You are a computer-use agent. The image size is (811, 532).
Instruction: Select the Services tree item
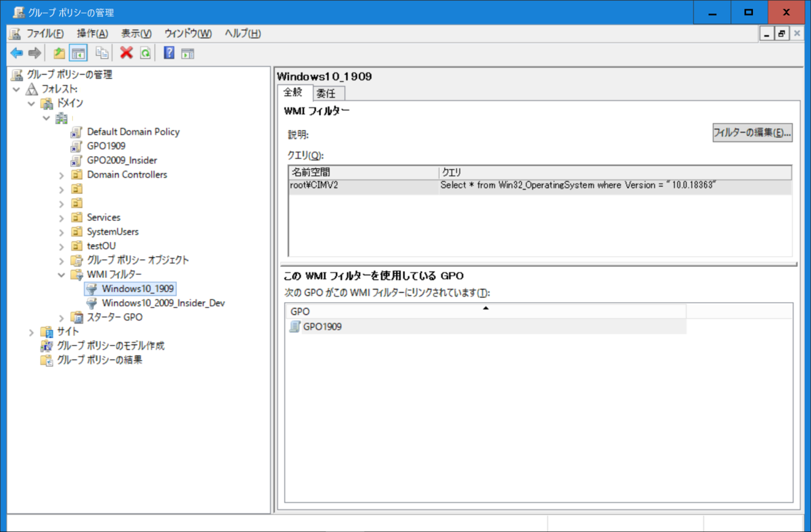(103, 218)
